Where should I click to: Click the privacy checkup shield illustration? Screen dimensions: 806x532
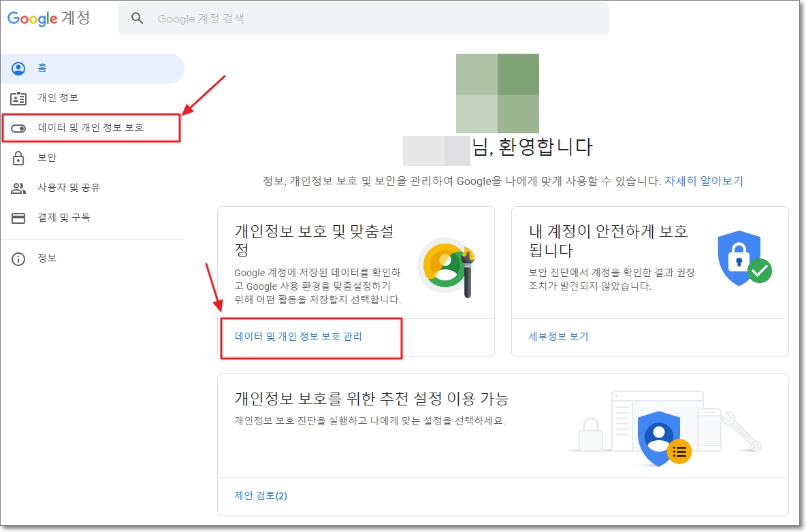[x=664, y=429]
